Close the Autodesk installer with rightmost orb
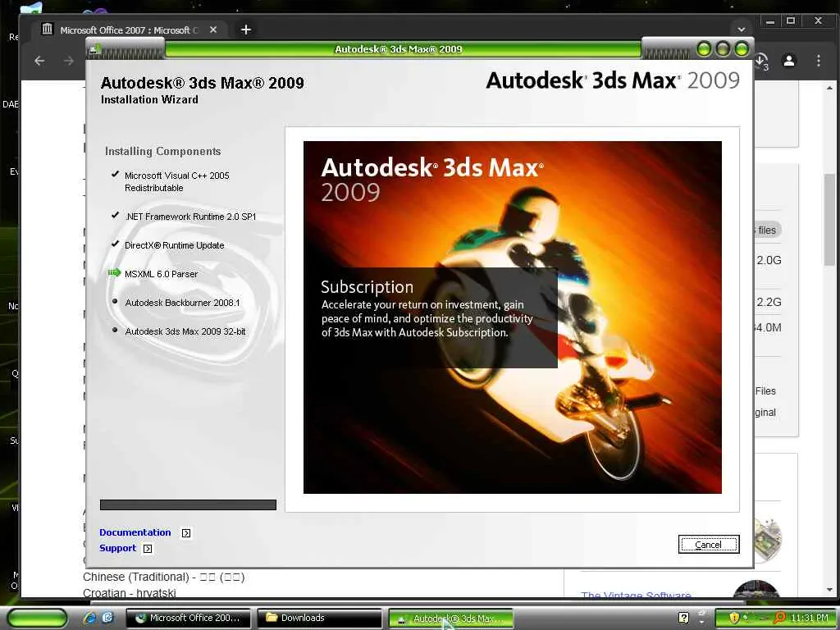The height and width of the screenshot is (630, 840). pos(742,49)
